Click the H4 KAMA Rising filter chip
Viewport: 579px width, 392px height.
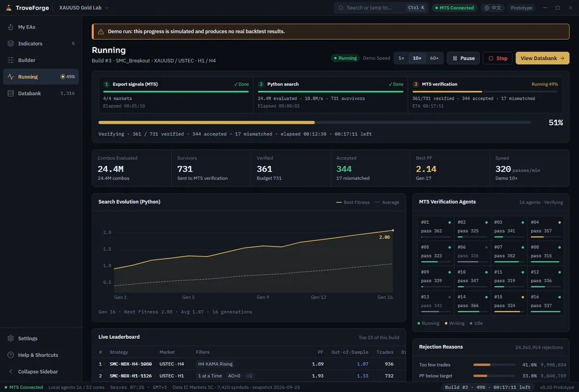point(215,364)
